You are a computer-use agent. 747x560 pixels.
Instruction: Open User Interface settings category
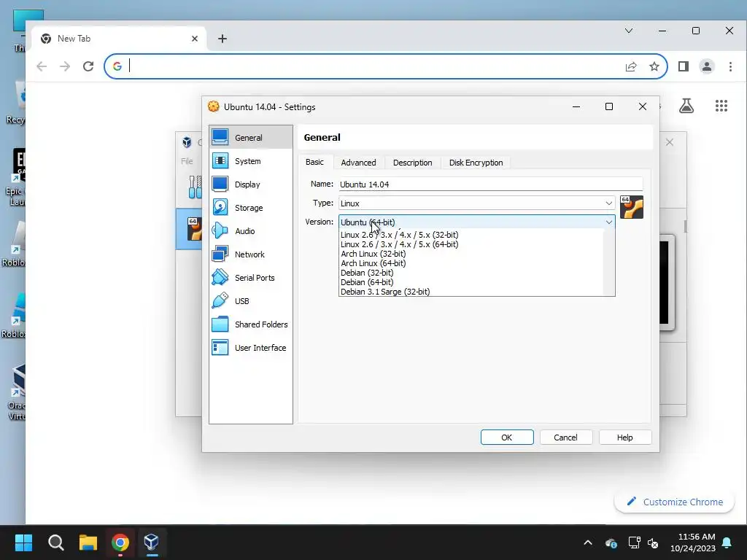(x=251, y=348)
